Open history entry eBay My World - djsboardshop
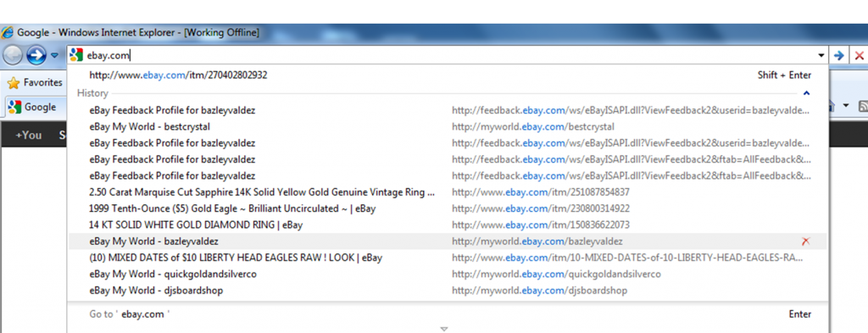This screenshot has height=333, width=868. coord(448,291)
